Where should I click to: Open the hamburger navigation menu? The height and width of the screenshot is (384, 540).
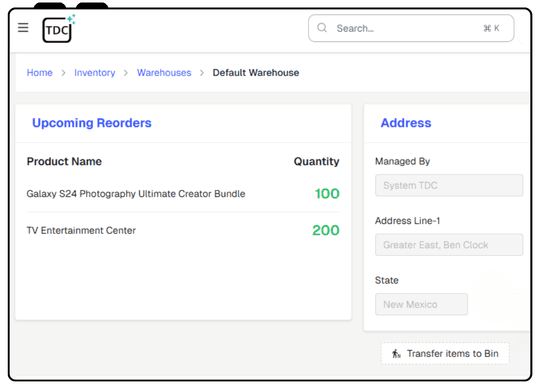point(23,28)
